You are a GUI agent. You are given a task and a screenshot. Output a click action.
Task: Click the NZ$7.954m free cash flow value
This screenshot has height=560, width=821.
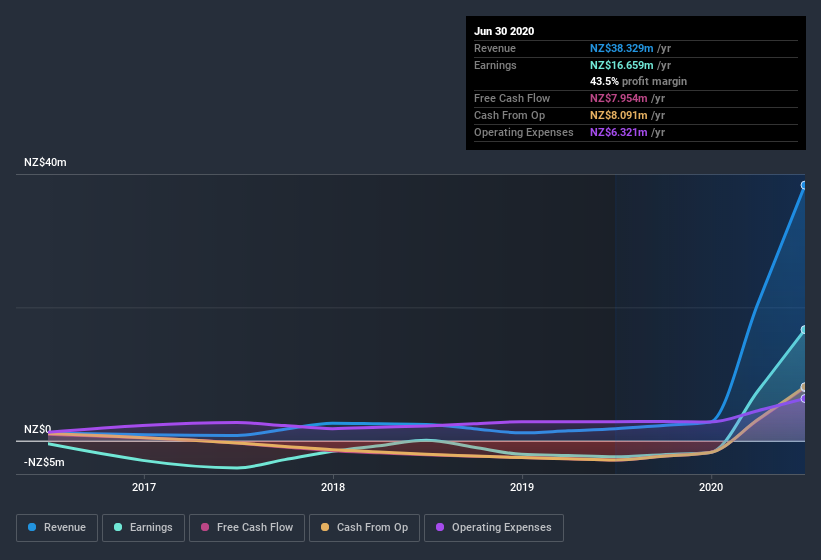click(x=618, y=98)
